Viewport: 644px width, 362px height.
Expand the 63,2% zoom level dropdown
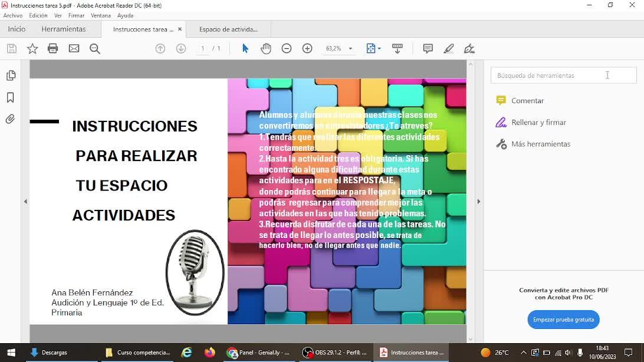(350, 49)
